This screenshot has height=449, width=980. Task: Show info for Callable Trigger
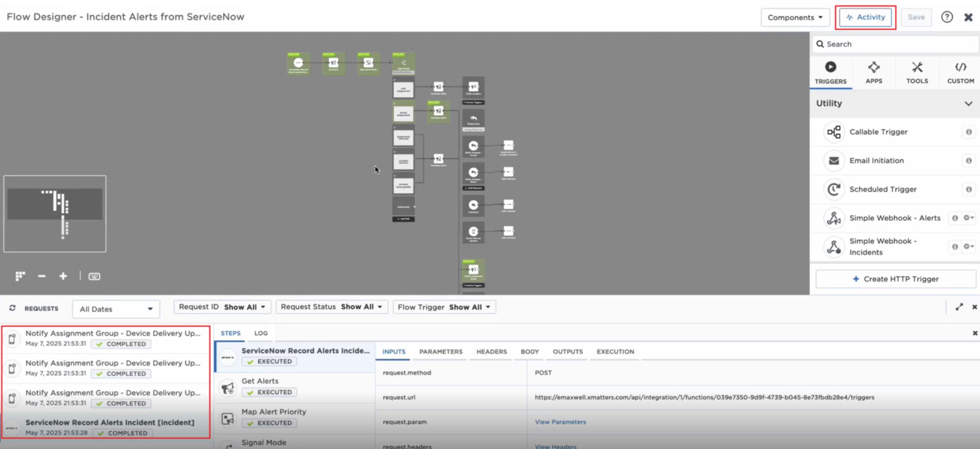coord(969,132)
